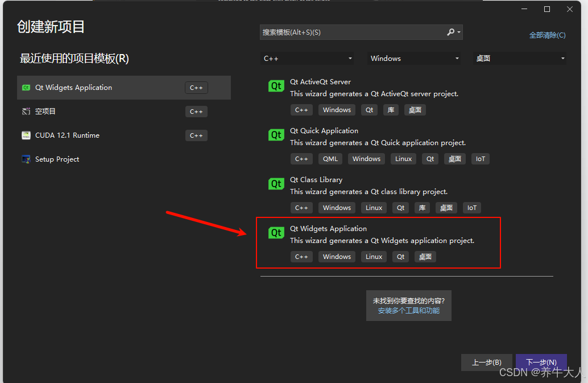Select recent template Setup Project
The width and height of the screenshot is (588, 383).
pyautogui.click(x=124, y=159)
